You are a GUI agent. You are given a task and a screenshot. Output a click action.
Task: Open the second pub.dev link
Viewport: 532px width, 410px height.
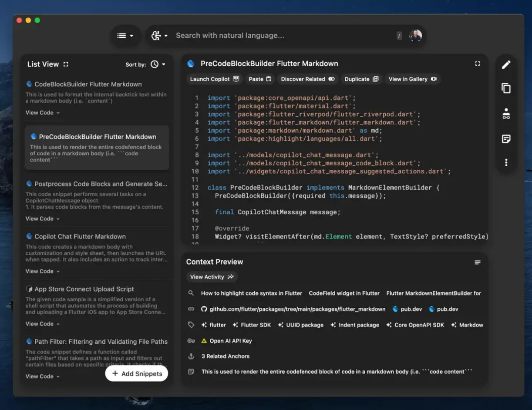[444, 309]
